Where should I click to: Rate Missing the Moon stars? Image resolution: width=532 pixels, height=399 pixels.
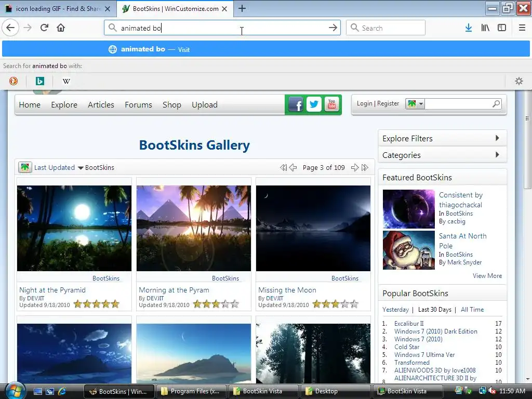335,304
